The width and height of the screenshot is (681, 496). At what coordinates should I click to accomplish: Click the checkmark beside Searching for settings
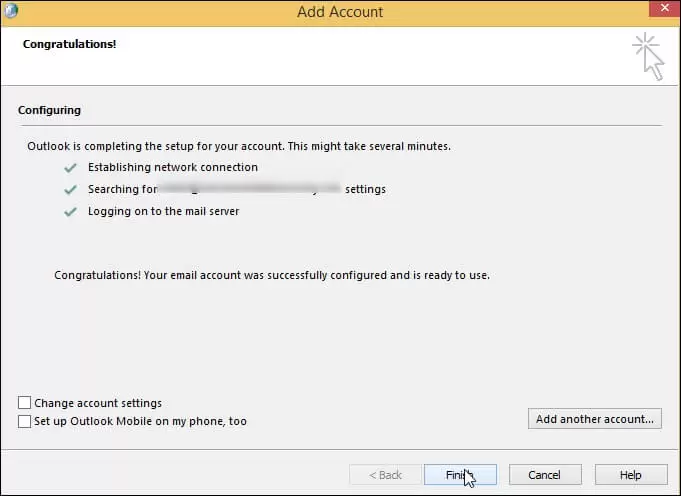click(70, 190)
